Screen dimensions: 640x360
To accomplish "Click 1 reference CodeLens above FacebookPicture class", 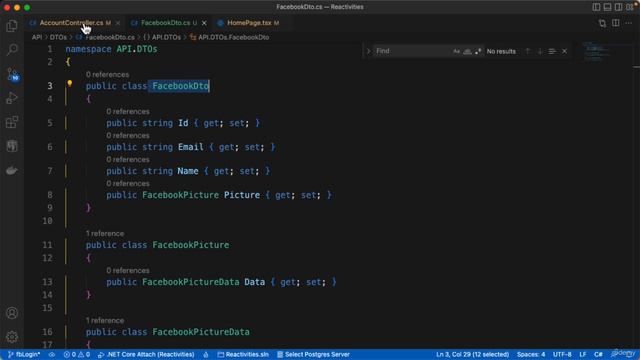I will (105, 233).
